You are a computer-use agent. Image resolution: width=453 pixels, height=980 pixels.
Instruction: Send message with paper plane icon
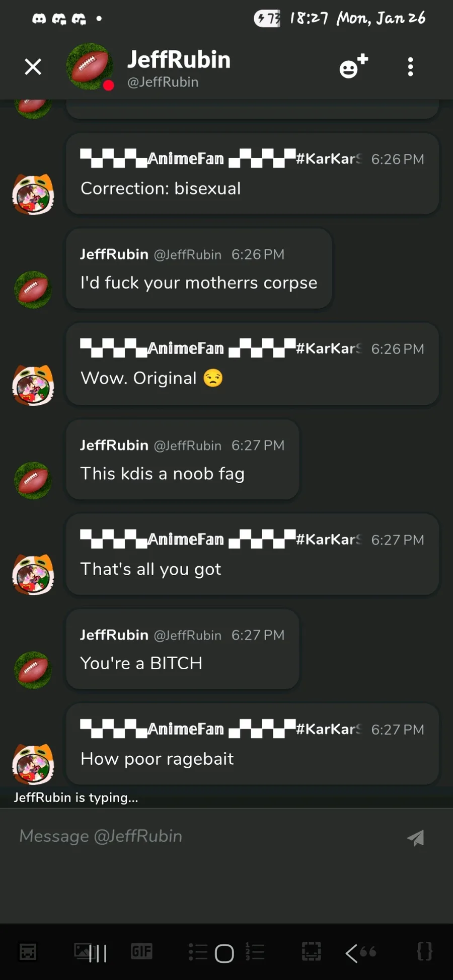(x=416, y=838)
